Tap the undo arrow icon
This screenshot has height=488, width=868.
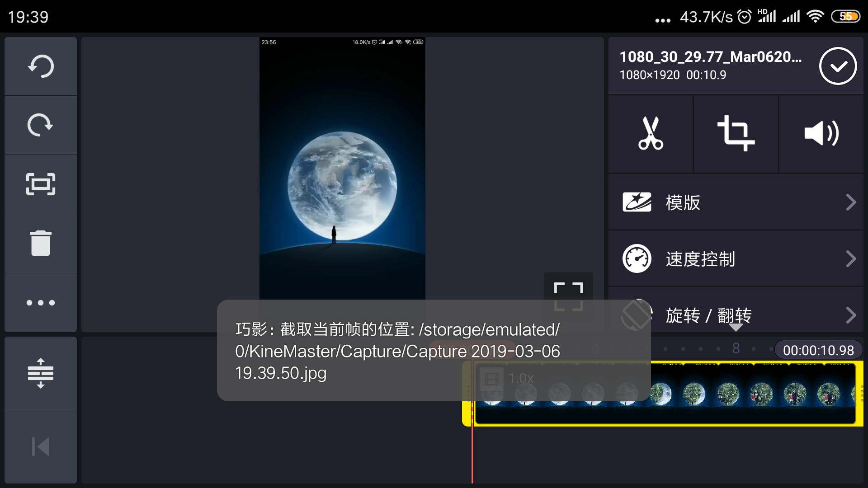click(41, 66)
